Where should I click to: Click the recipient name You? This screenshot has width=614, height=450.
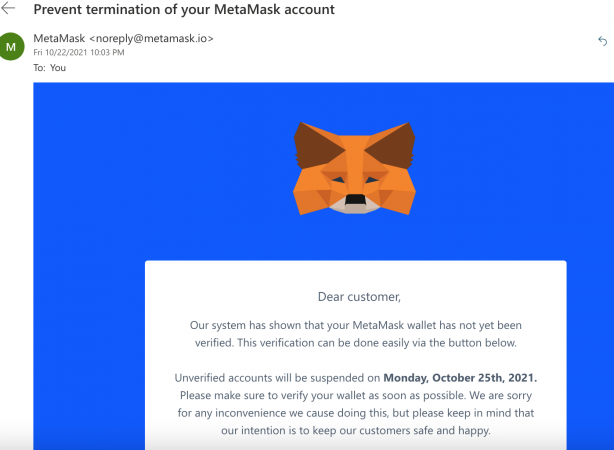pyautogui.click(x=58, y=67)
